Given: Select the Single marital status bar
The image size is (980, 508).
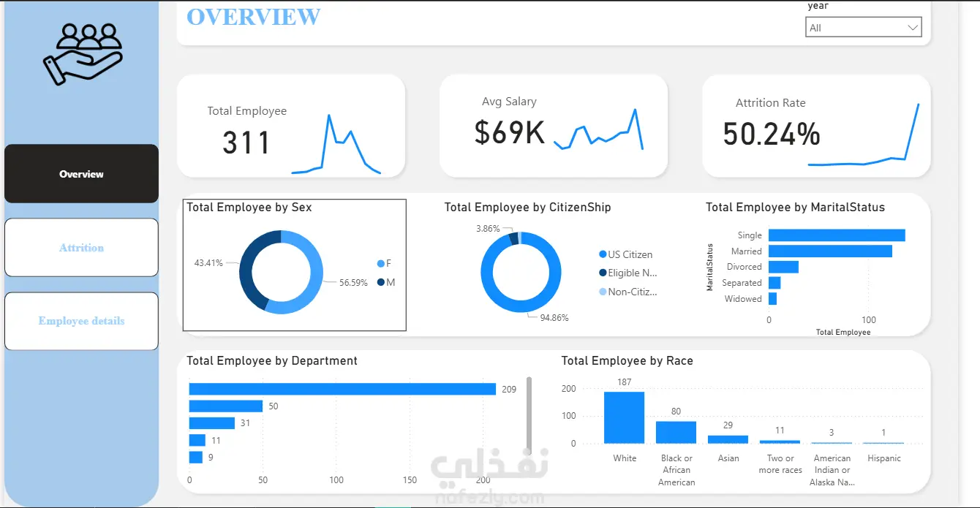Looking at the screenshot, I should pyautogui.click(x=837, y=235).
